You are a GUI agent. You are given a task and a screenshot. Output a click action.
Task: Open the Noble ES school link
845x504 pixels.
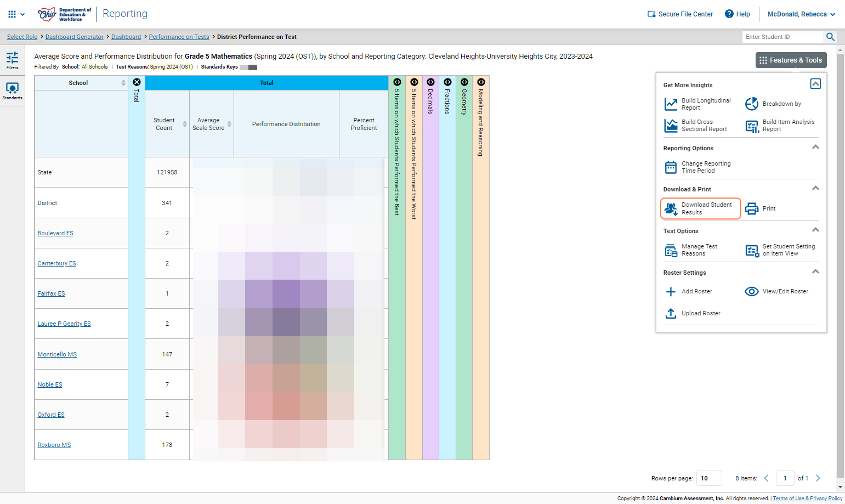coord(50,384)
